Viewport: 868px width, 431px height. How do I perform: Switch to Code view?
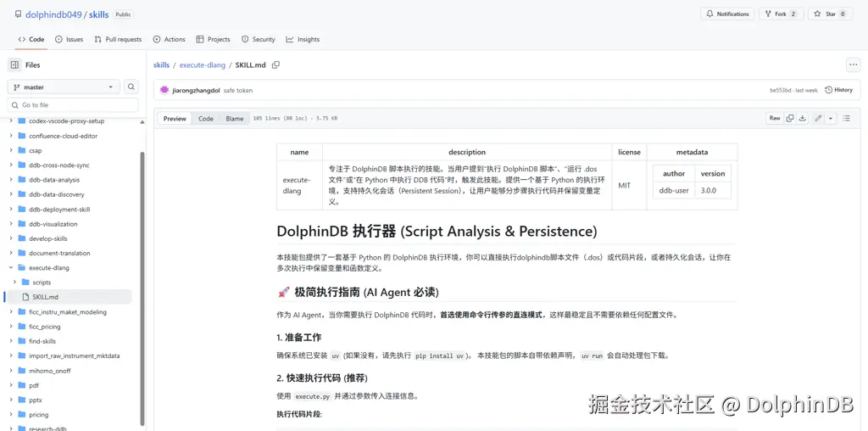pyautogui.click(x=206, y=119)
